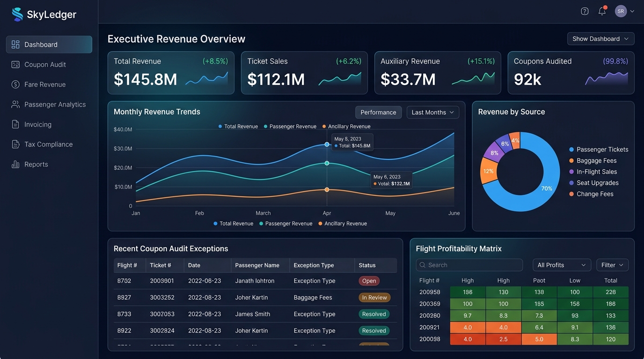Click Change Fees legend entry
Viewport: 644px width, 359px height.
click(x=591, y=194)
